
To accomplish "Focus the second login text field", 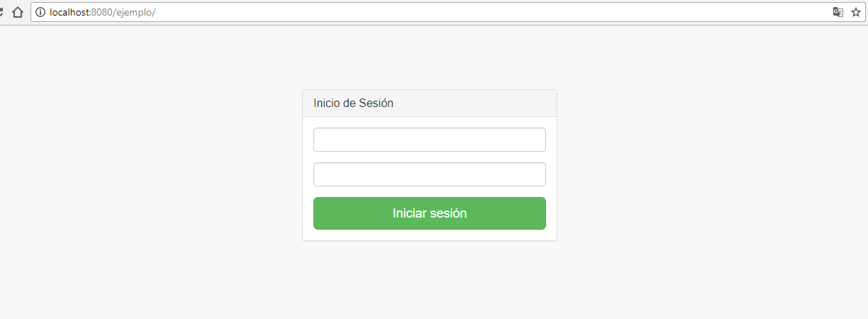I will [x=429, y=174].
